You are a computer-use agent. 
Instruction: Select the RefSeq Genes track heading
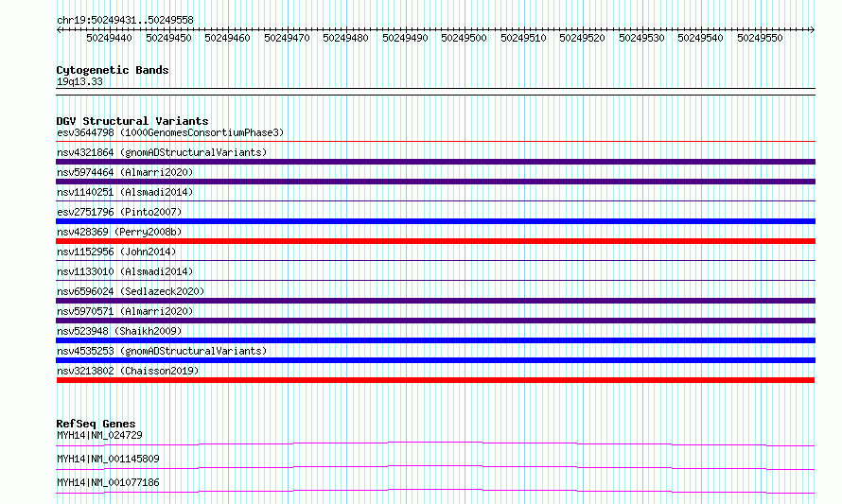(x=96, y=424)
